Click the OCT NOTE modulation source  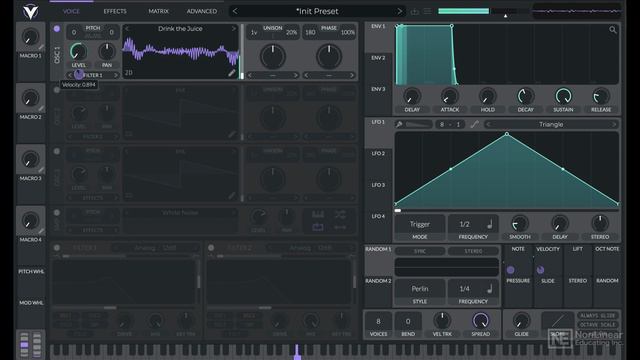607,249
